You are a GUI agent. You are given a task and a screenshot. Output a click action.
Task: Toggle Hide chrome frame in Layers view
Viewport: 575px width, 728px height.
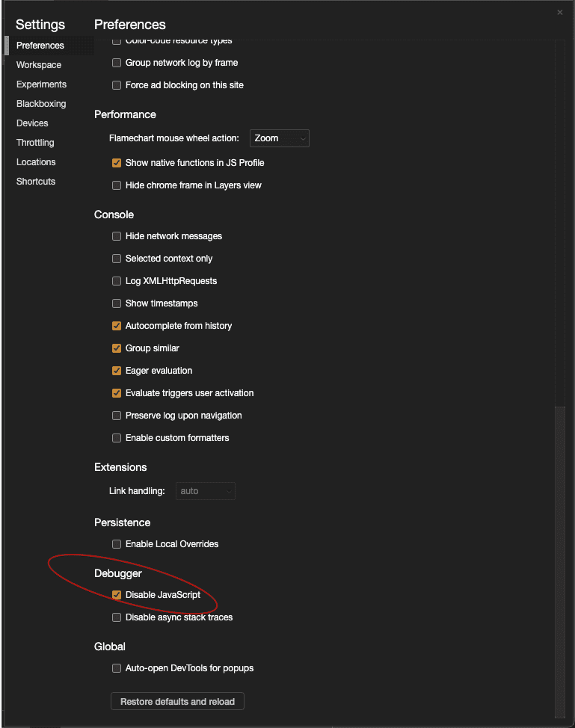(x=117, y=185)
